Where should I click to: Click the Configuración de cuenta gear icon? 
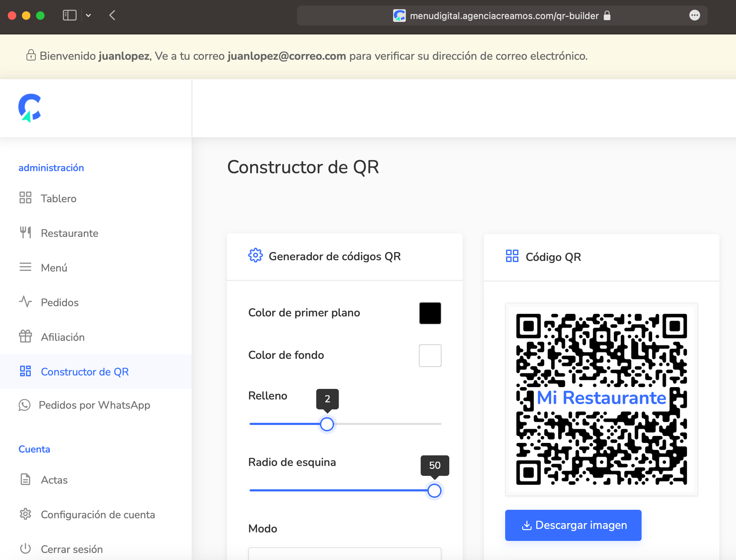pos(25,514)
